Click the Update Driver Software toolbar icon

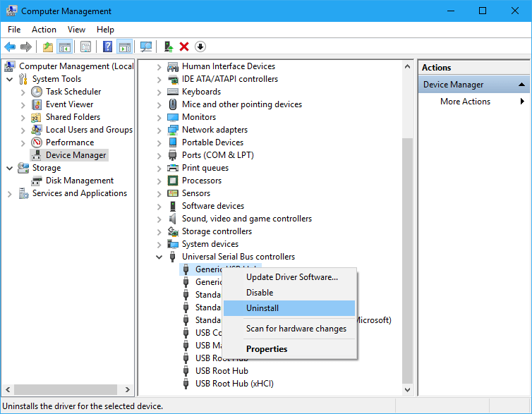169,47
